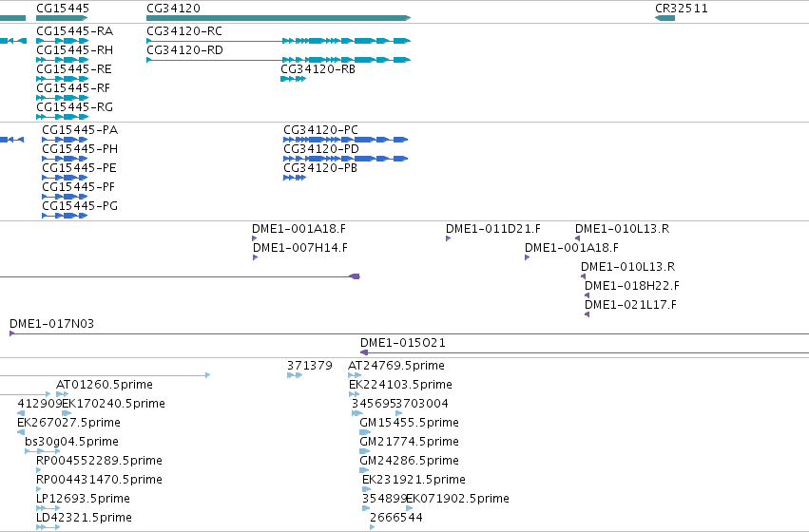
Task: Click protein CG34120-PC
Action: pyautogui.click(x=320, y=130)
